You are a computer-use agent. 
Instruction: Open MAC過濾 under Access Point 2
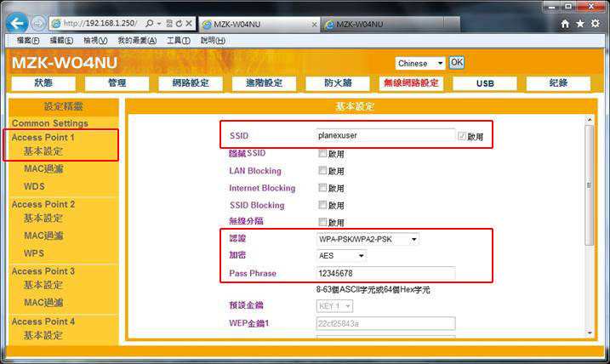point(43,236)
